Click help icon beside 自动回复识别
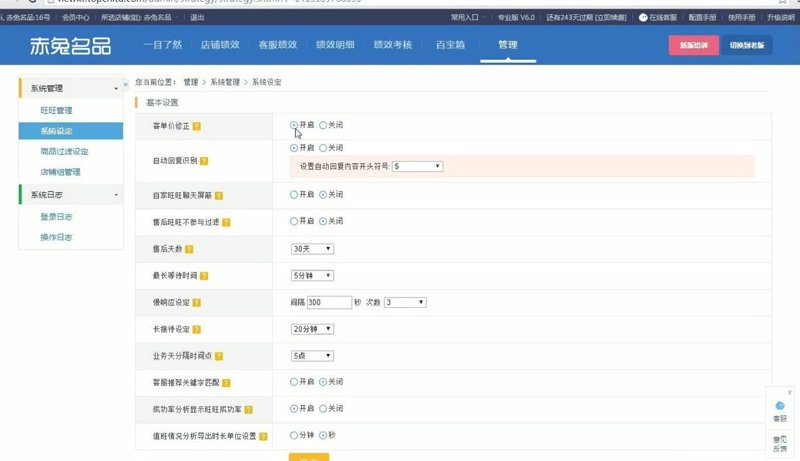This screenshot has width=800, height=461. tap(204, 161)
